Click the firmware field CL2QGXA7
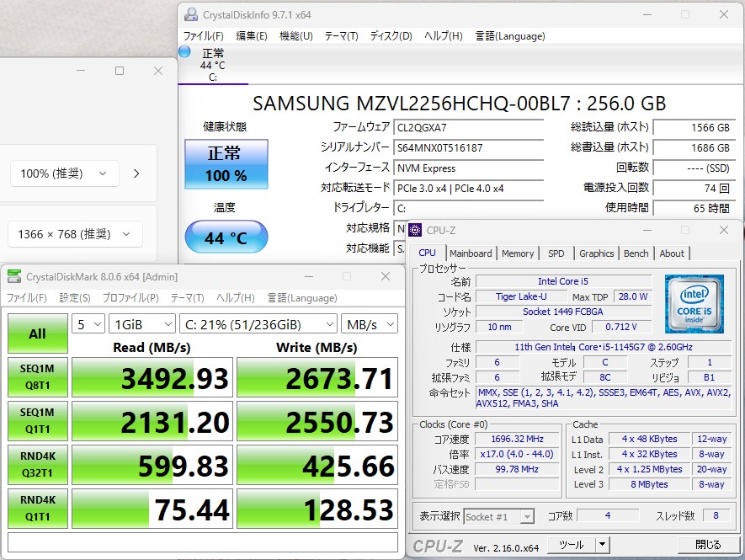The image size is (745, 560). [x=468, y=127]
